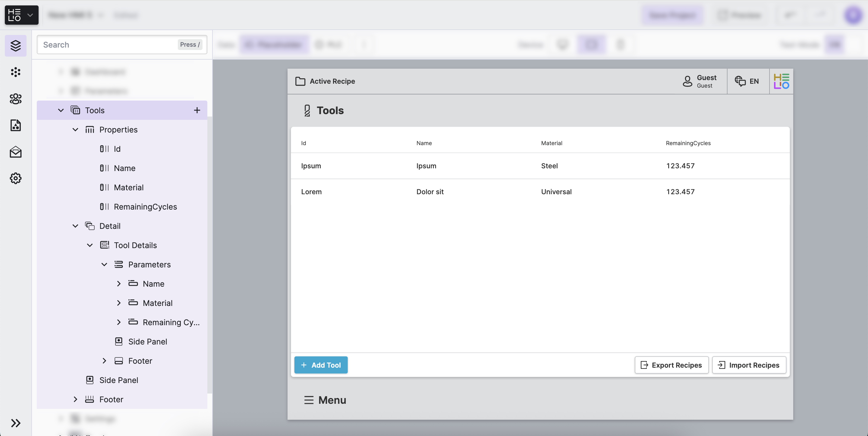The width and height of the screenshot is (868, 436).
Task: Click the plus icon beside Tools
Action: tap(197, 110)
